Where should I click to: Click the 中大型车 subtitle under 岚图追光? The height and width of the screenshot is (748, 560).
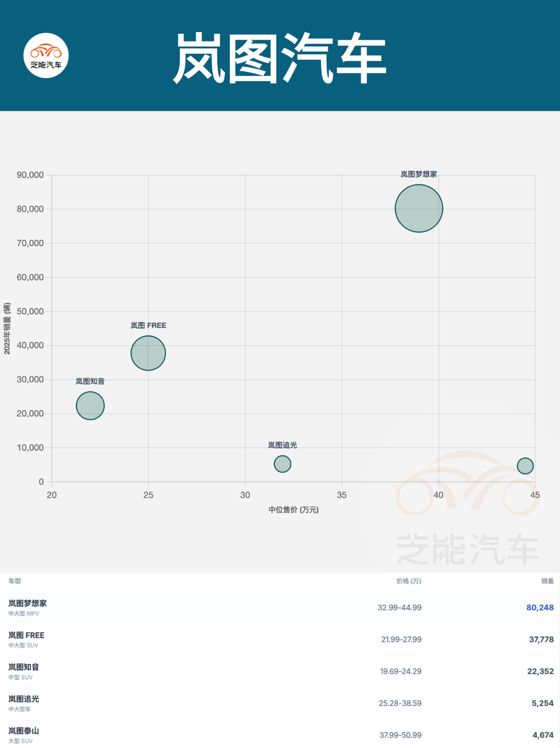[19, 709]
